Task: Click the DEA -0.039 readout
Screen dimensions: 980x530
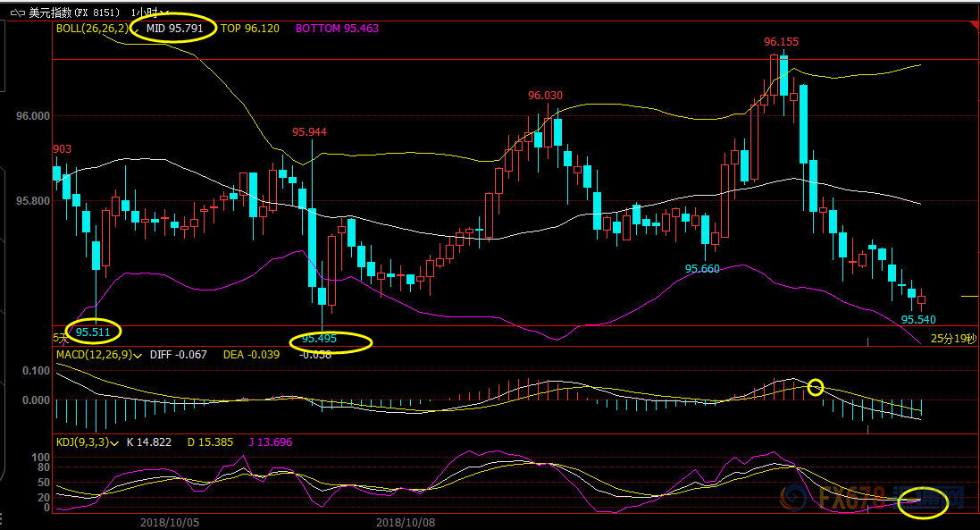Action: (x=251, y=354)
